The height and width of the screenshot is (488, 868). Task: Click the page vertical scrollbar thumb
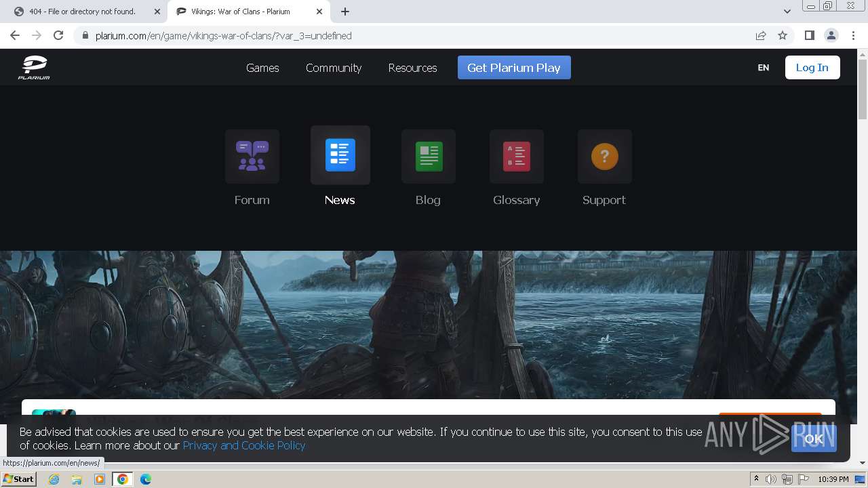click(x=863, y=89)
